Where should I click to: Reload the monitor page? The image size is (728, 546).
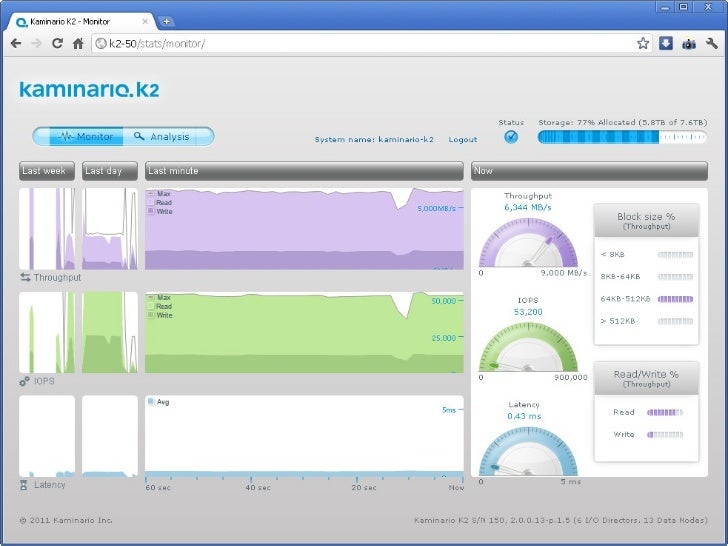click(57, 44)
